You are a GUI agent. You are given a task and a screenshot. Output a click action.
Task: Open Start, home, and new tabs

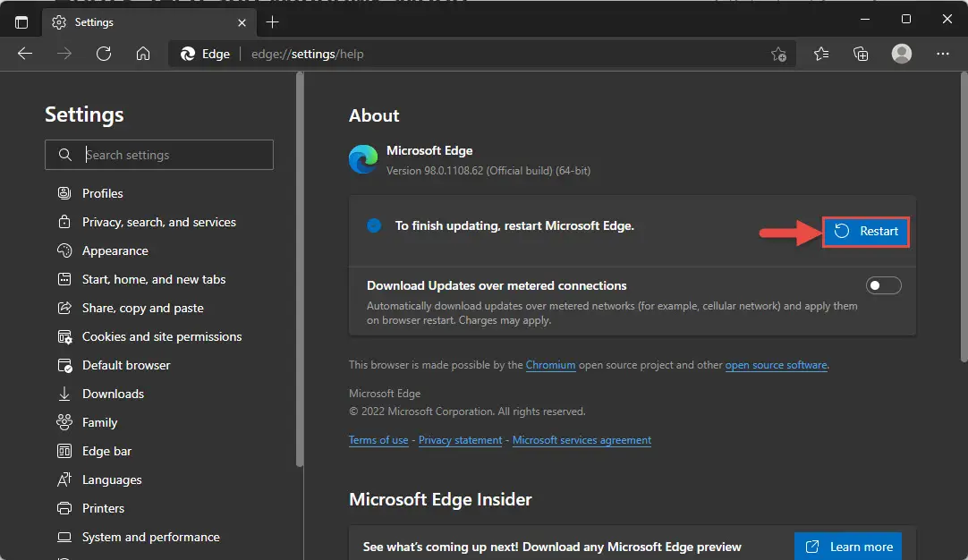(x=154, y=279)
